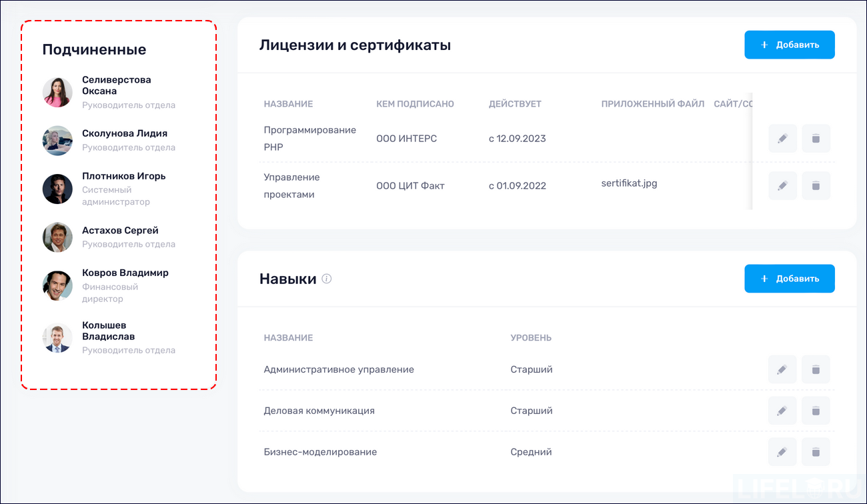Click Добавить in the Навыки section

tap(790, 278)
